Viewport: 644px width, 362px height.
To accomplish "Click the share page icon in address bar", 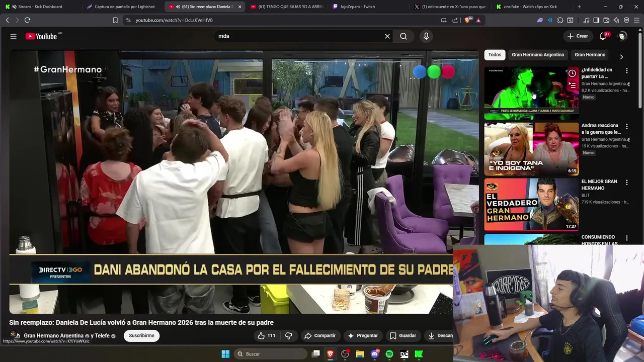I will [x=455, y=20].
